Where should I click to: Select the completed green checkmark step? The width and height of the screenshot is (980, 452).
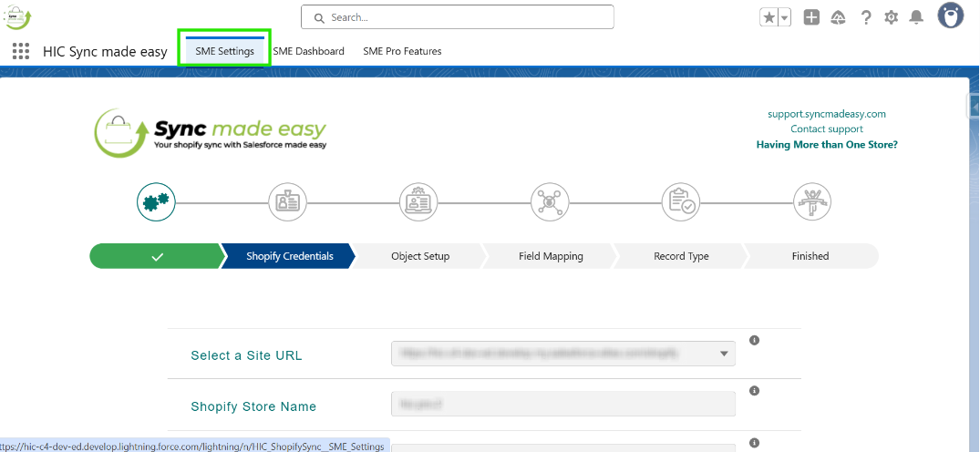[x=156, y=256]
